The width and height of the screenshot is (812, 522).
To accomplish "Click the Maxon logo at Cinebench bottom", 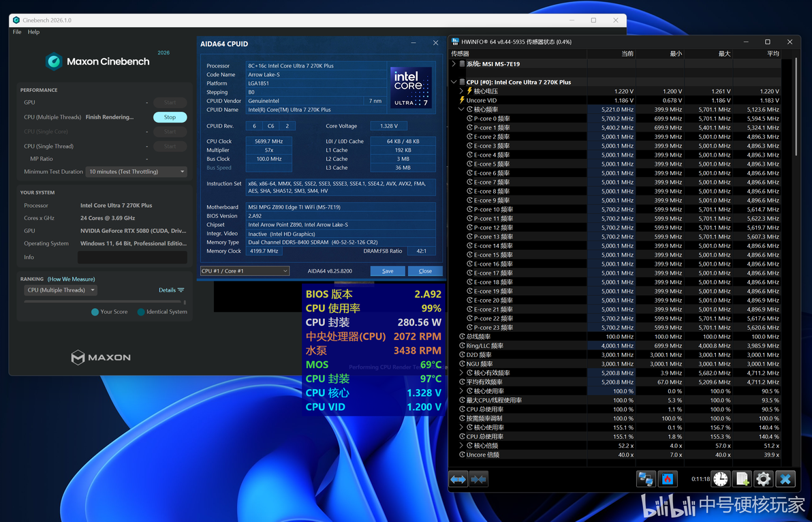I will point(101,357).
